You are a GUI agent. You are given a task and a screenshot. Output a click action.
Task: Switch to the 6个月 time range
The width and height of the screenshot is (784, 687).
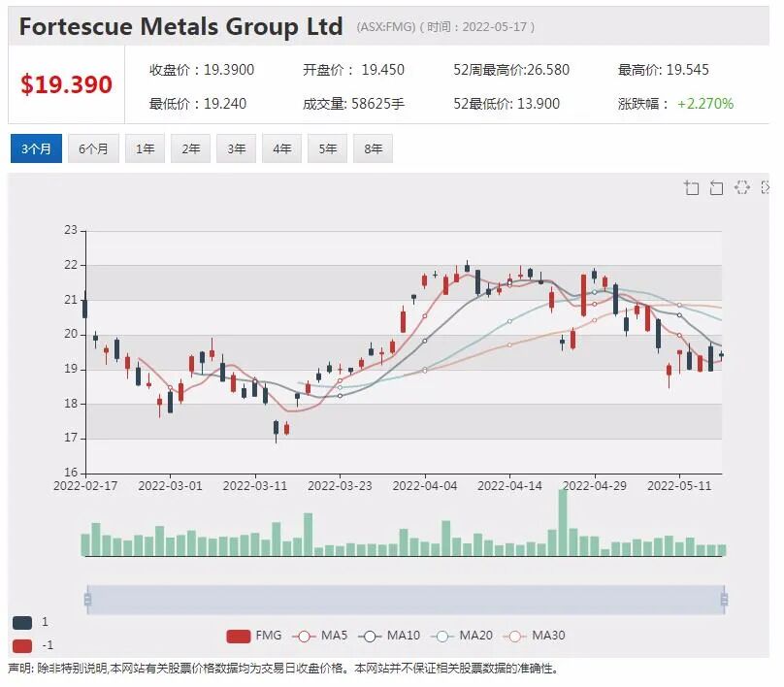tap(93, 148)
